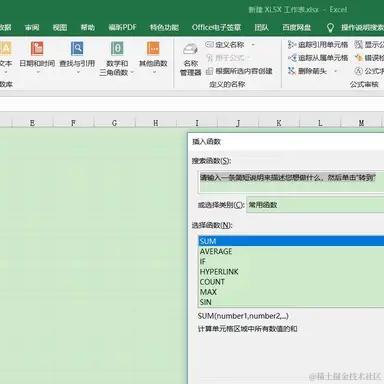Click the search function description input box
The image size is (384, 384).
click(291, 182)
